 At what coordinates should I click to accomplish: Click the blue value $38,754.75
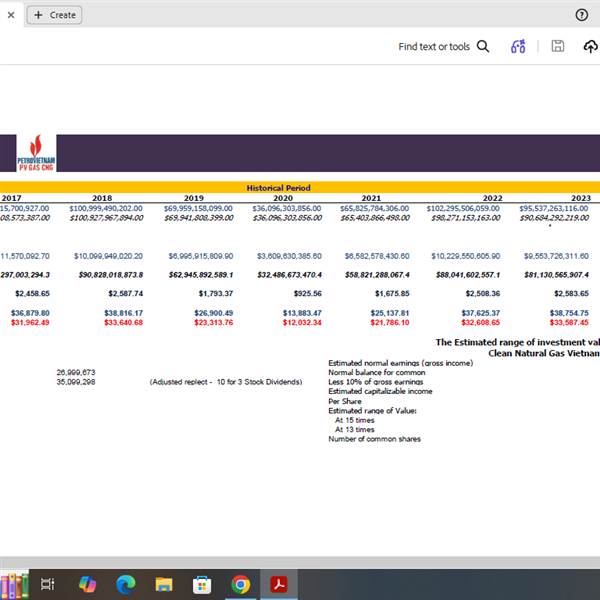coord(569,313)
